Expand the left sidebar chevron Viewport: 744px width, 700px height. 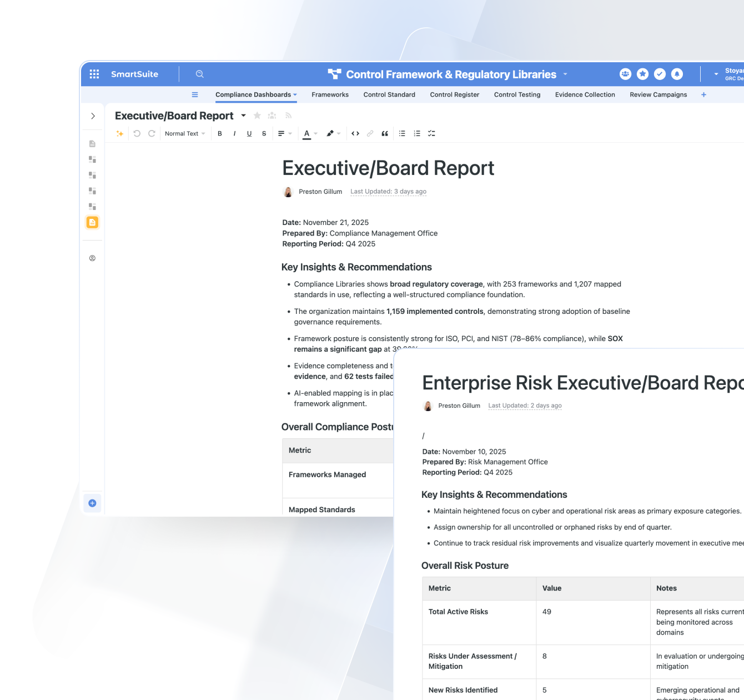93,116
